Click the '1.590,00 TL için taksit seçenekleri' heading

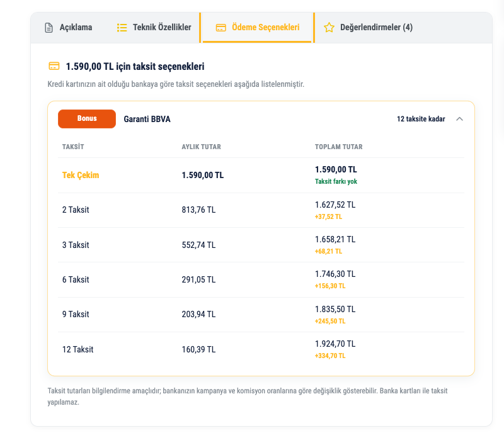[x=135, y=67]
